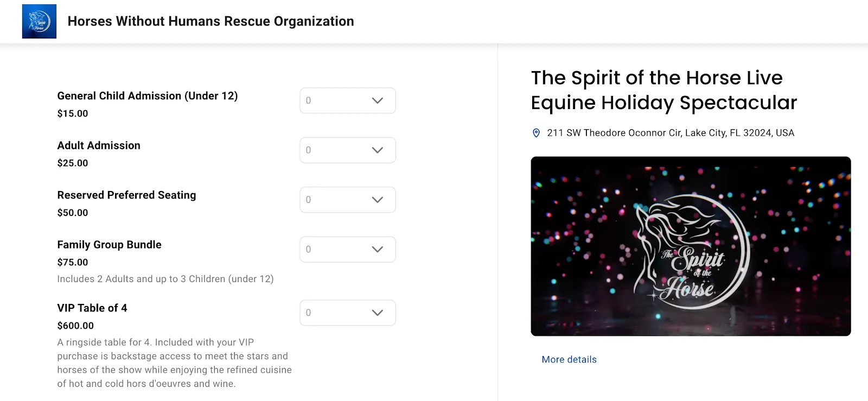The image size is (868, 401).
Task: Click the map pin location icon
Action: pyautogui.click(x=536, y=133)
